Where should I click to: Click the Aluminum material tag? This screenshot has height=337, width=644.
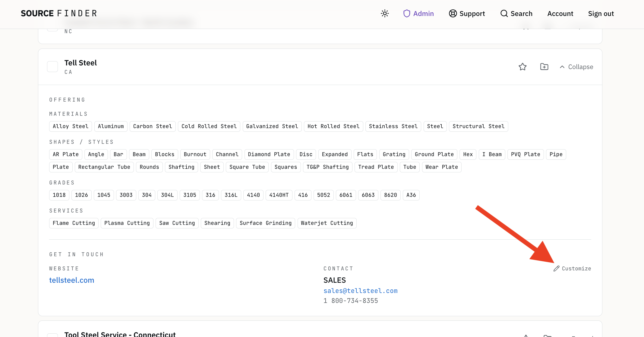(111, 126)
